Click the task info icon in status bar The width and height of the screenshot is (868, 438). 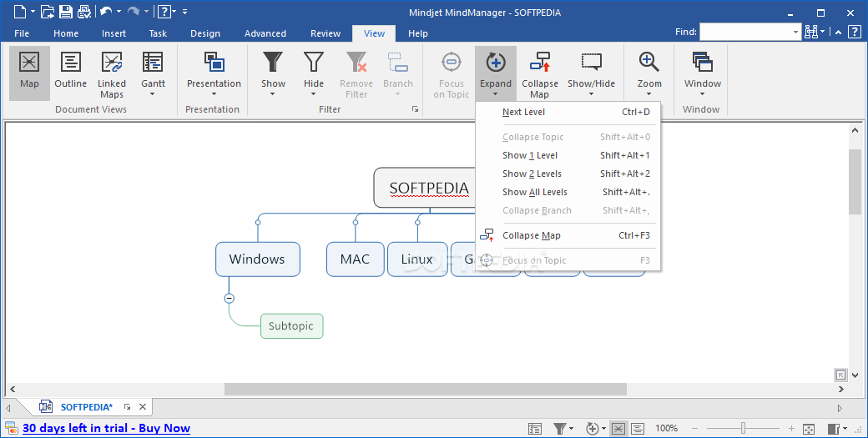point(535,429)
